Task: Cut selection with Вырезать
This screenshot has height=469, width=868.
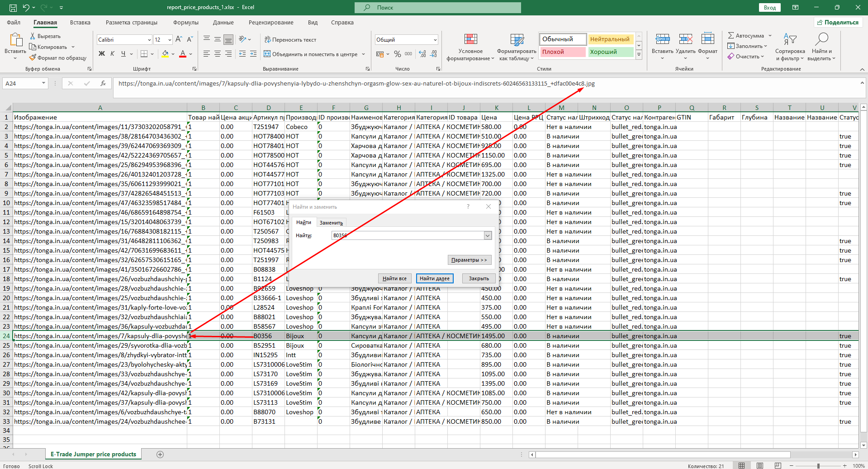Action: click(45, 36)
